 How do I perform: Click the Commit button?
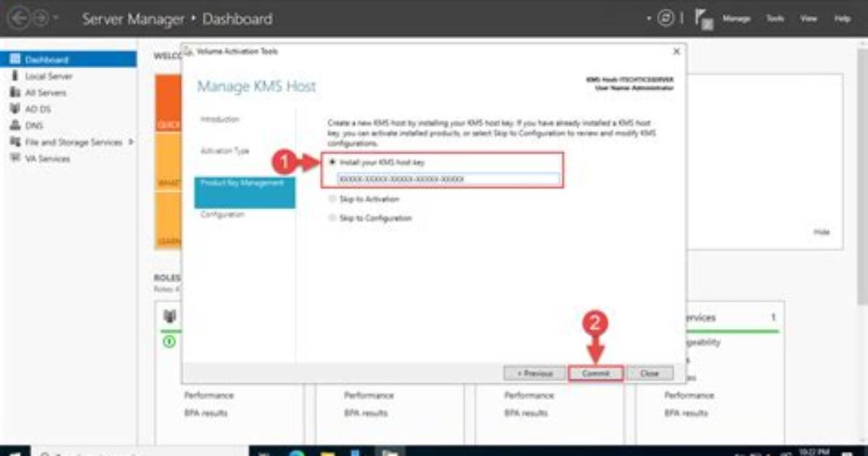click(596, 373)
